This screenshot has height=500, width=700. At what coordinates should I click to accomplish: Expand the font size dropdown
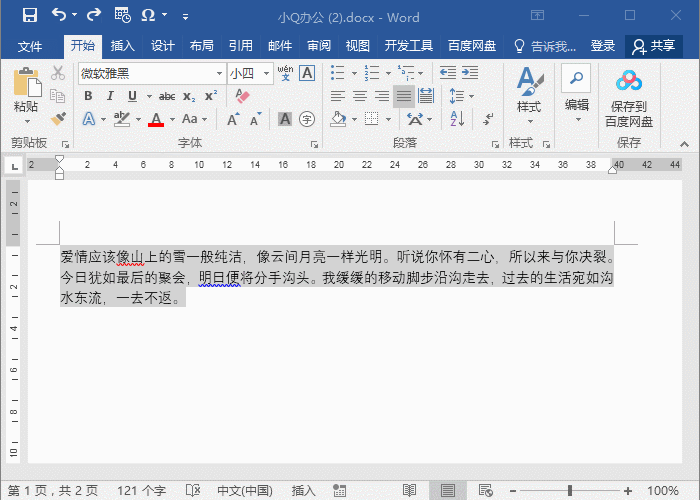[265, 73]
